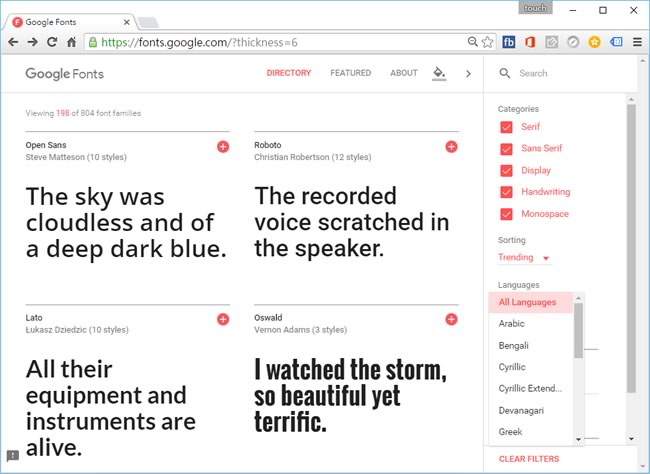The image size is (650, 474).
Task: Click the browser forward arrow
Action: tap(32, 42)
